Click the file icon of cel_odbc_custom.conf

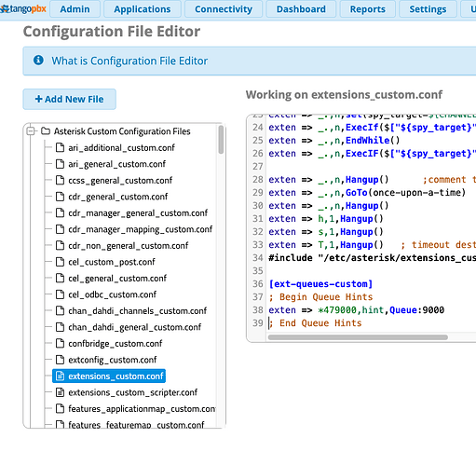[x=60, y=294]
